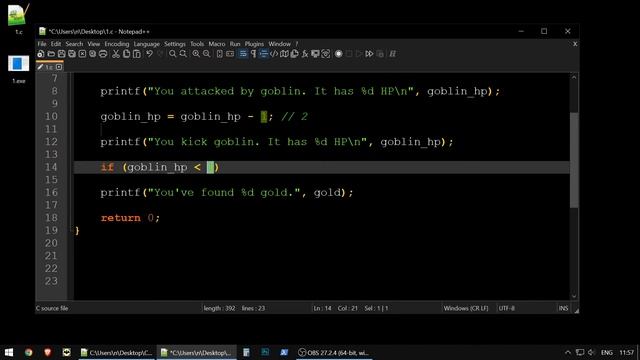Image resolution: width=640 pixels, height=360 pixels.
Task: Open the Run menu
Action: click(235, 44)
